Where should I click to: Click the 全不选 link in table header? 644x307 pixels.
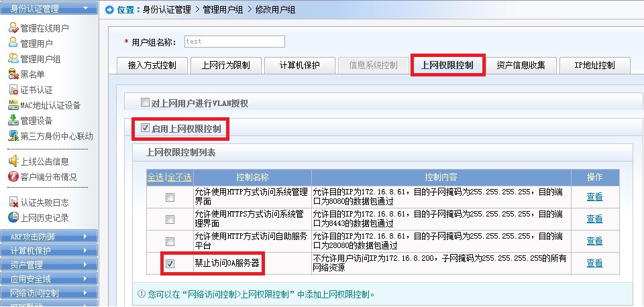(x=179, y=178)
